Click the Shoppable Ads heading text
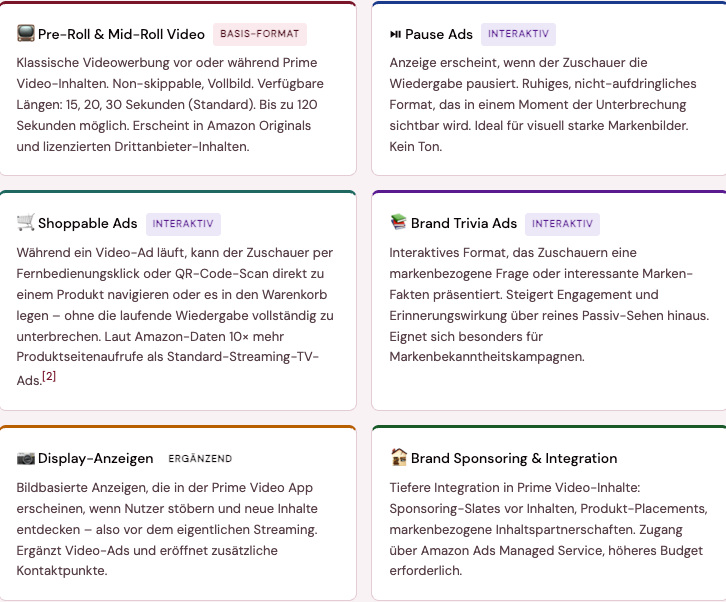 [x=88, y=223]
